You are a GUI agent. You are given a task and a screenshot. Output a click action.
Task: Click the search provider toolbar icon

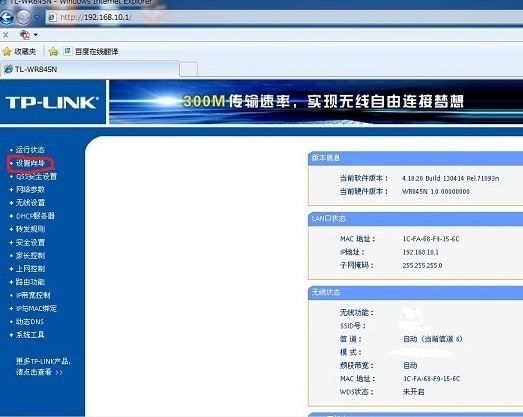click(x=25, y=34)
